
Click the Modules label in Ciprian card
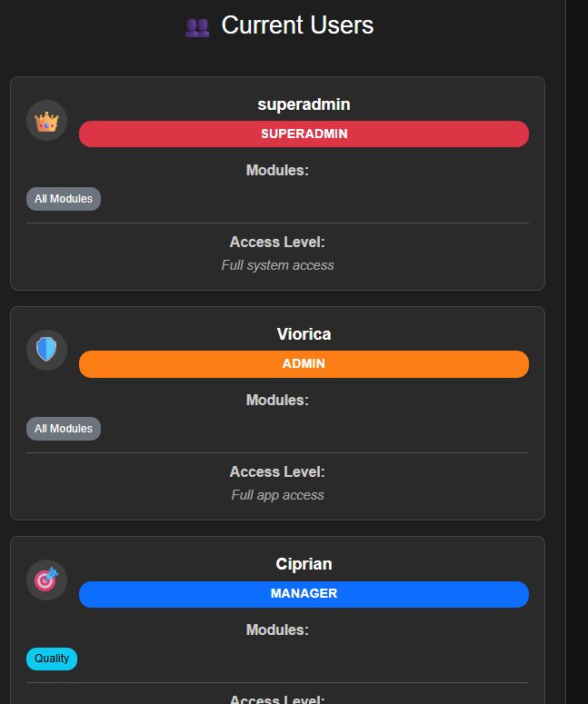click(x=277, y=630)
